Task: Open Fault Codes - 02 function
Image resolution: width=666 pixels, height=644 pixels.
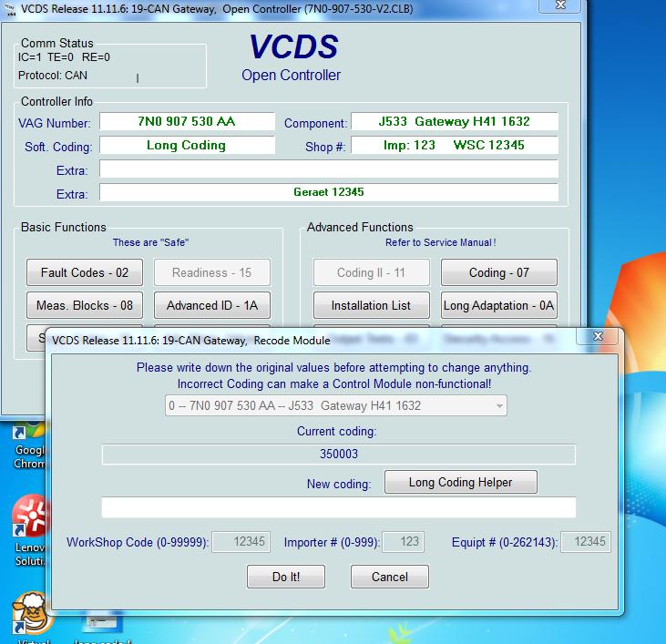Action: pos(85,272)
